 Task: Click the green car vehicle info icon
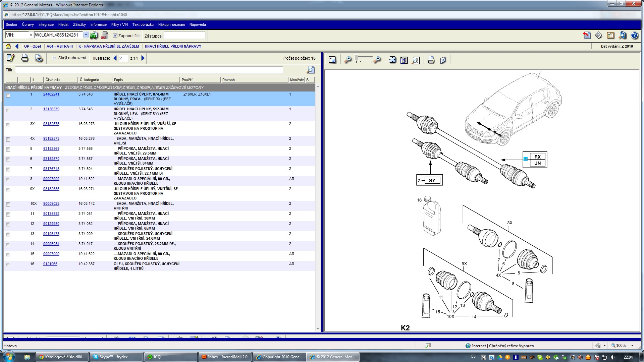pyautogui.click(x=94, y=35)
